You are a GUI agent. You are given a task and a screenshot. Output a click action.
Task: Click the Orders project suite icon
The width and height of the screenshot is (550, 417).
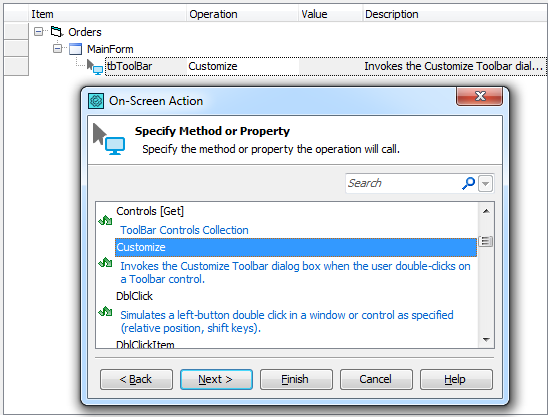pyautogui.click(x=57, y=32)
